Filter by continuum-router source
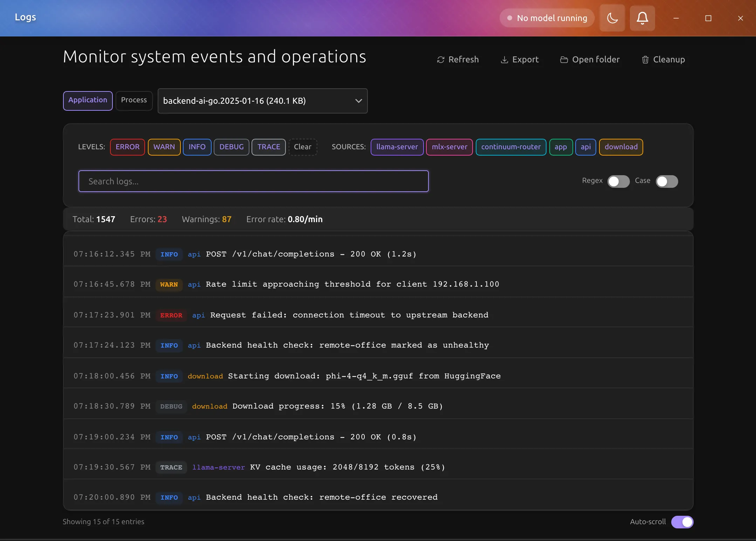 point(511,147)
